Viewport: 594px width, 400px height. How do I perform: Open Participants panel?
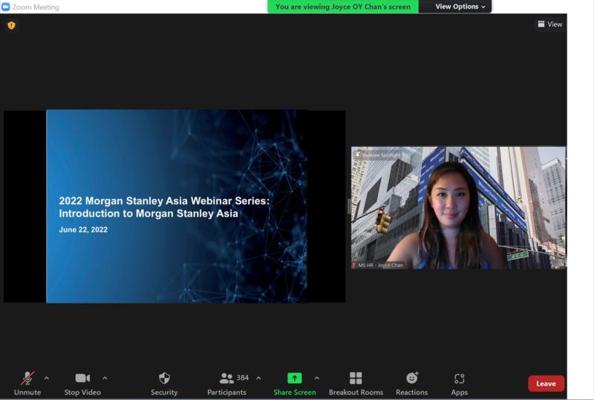pyautogui.click(x=227, y=383)
